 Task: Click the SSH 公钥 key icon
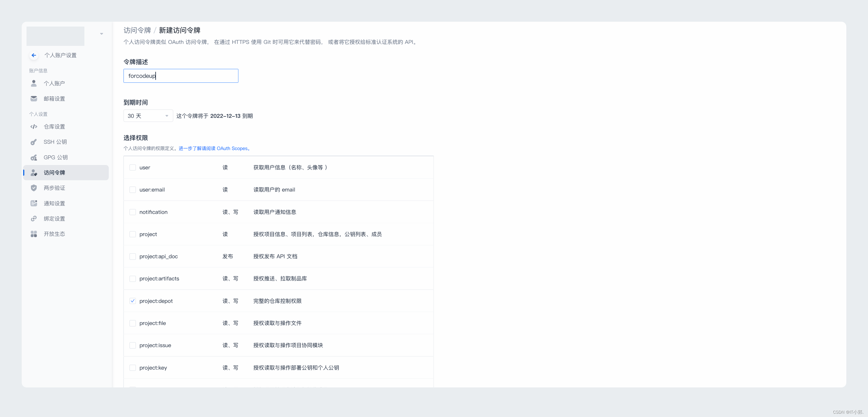tap(34, 142)
